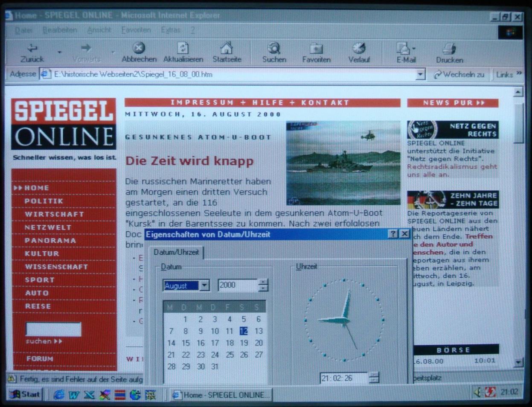The width and height of the screenshot is (532, 407).
Task: Open the Ansicht menu
Action: tap(99, 30)
